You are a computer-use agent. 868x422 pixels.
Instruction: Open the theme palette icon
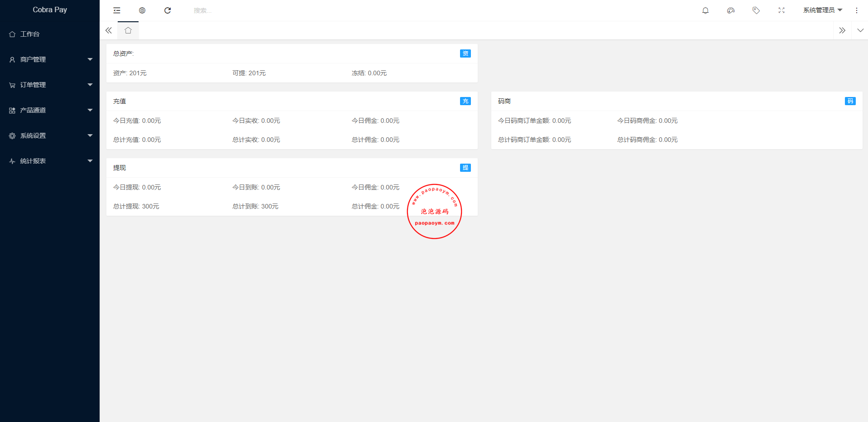[x=730, y=10]
